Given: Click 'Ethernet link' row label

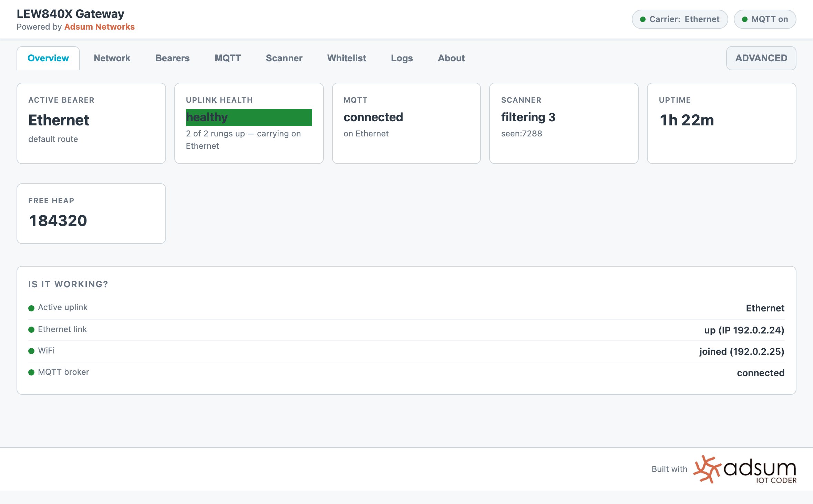Looking at the screenshot, I should pyautogui.click(x=62, y=329).
